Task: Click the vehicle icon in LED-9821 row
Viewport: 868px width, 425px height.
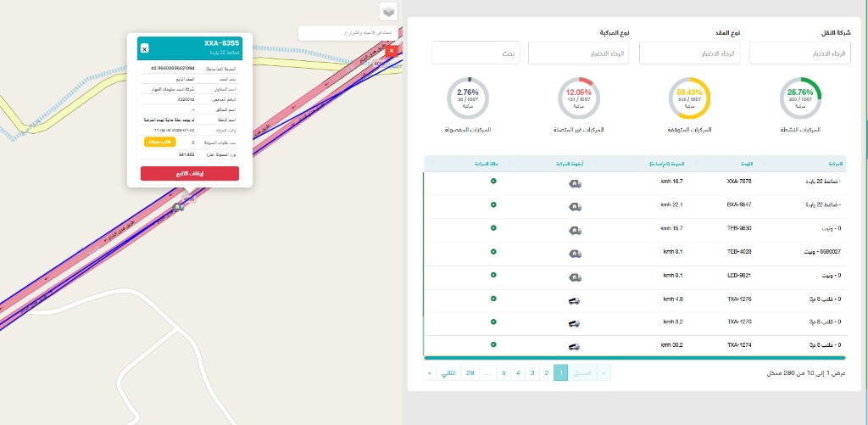Action: (x=576, y=277)
